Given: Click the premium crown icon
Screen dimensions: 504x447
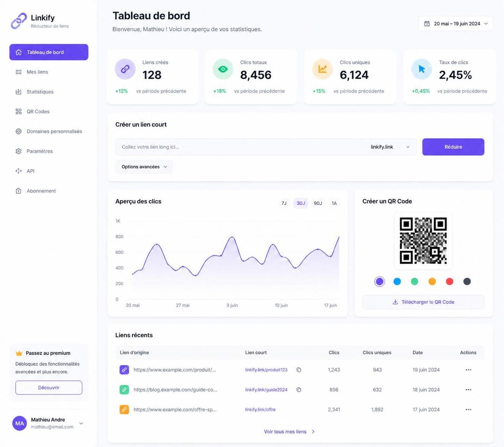Looking at the screenshot, I should coord(19,353).
